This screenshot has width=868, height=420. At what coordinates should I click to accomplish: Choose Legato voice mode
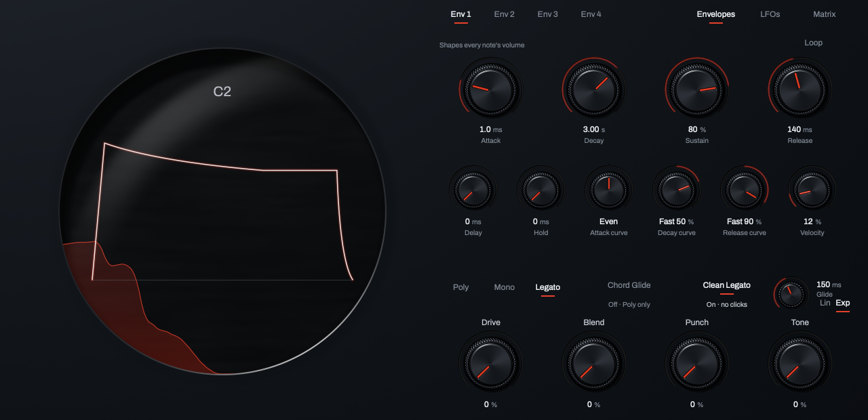pos(548,287)
